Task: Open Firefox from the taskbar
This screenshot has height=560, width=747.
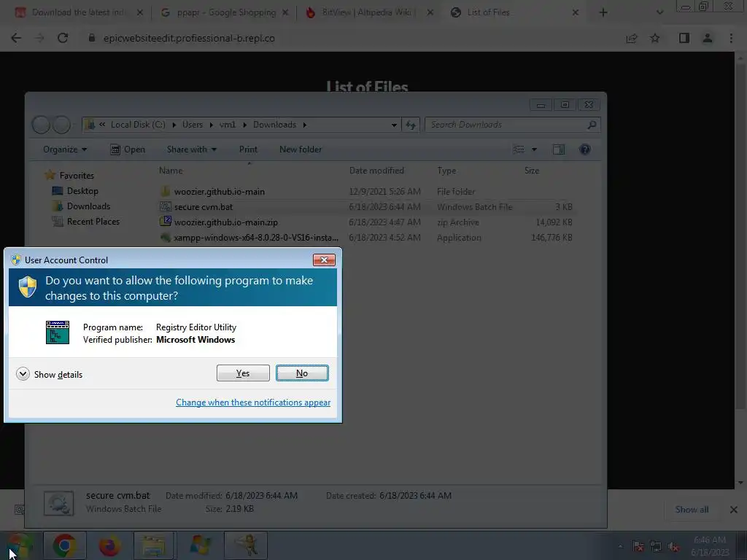Action: click(109, 545)
